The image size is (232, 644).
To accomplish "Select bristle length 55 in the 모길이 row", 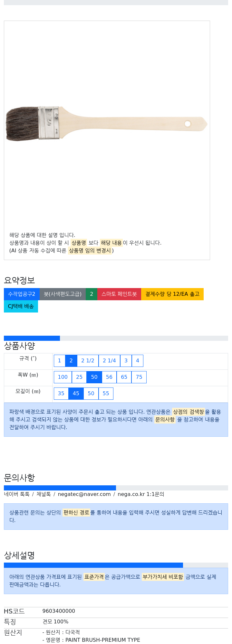I will point(106,394).
